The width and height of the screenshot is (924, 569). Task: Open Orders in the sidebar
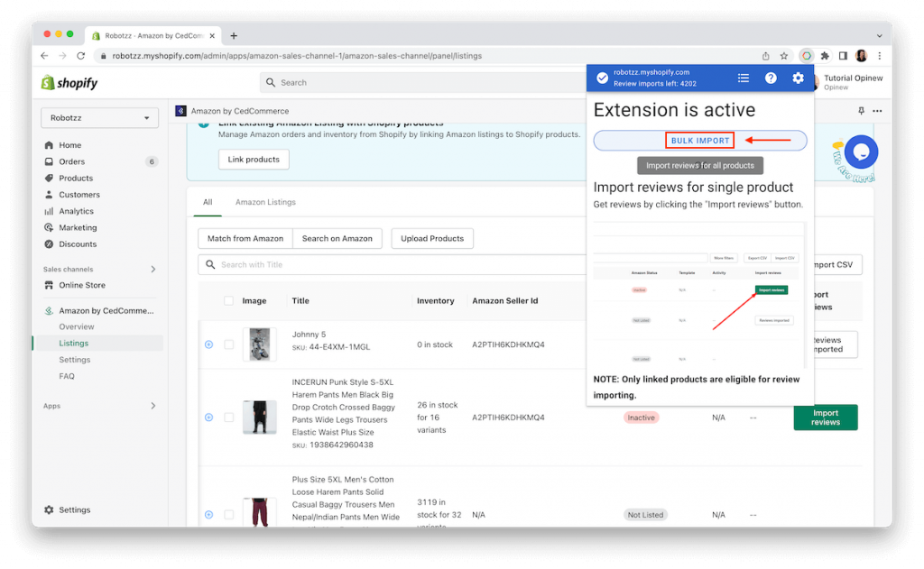pyautogui.click(x=72, y=161)
